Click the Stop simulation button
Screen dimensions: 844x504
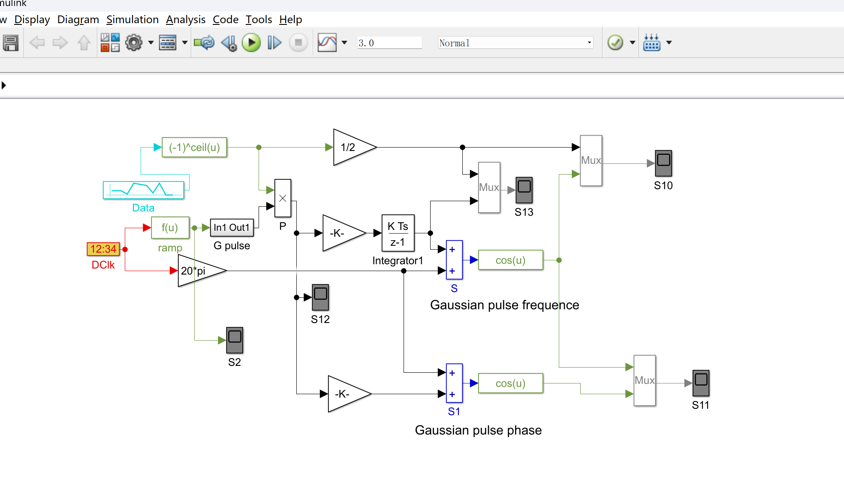click(x=298, y=43)
